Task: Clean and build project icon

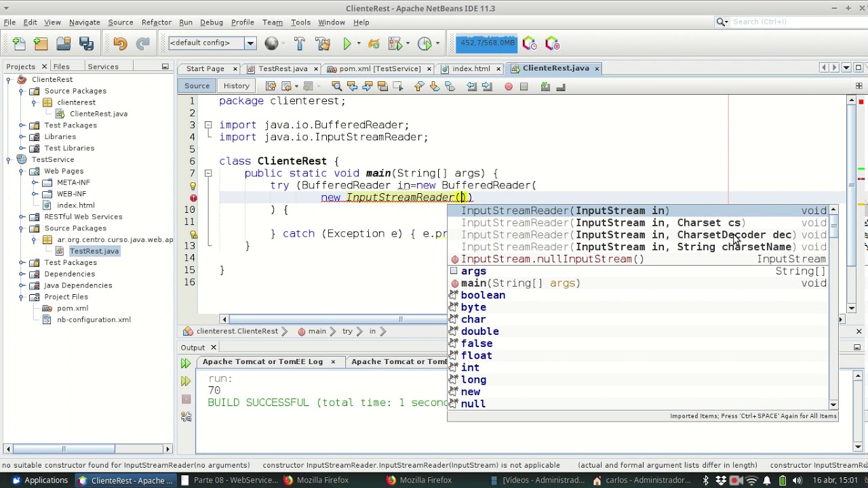Action: [323, 44]
